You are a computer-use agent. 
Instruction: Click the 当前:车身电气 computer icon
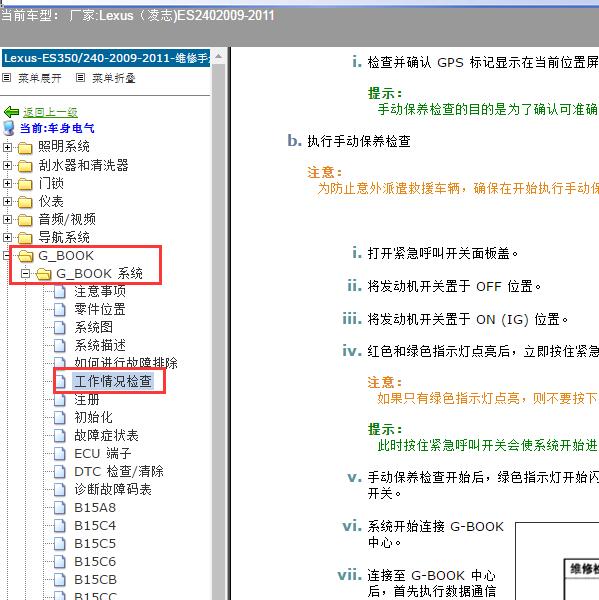point(9,128)
